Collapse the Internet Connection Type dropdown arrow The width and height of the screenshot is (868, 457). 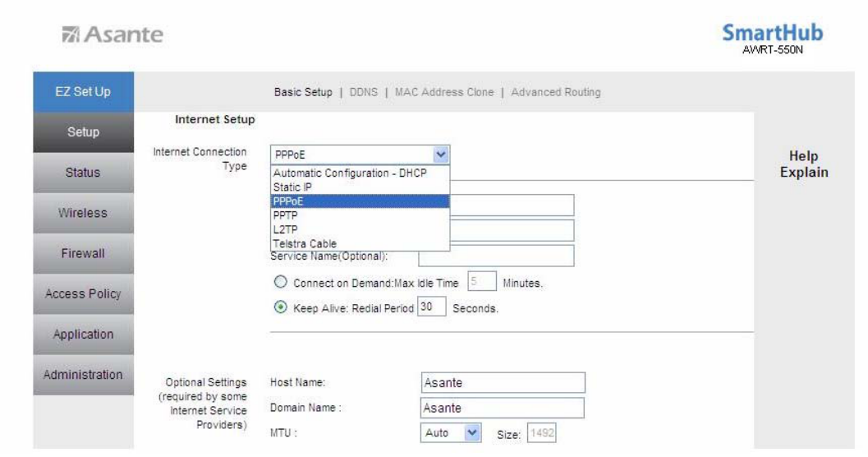[441, 155]
